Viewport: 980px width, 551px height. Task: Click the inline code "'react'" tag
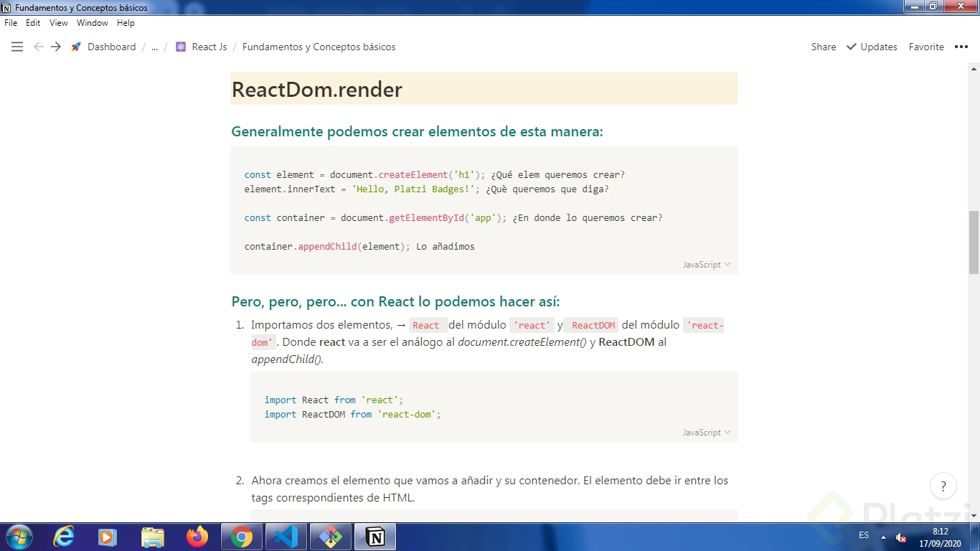(532, 325)
